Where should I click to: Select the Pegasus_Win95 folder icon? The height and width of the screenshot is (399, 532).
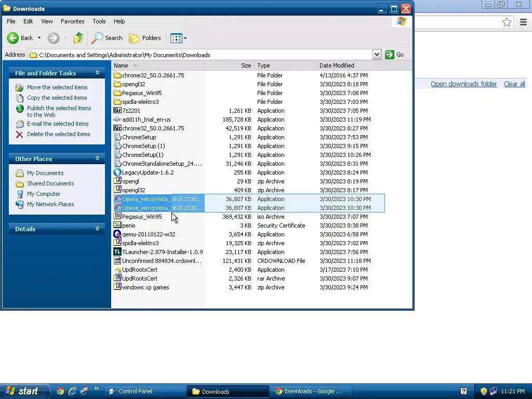(x=117, y=93)
